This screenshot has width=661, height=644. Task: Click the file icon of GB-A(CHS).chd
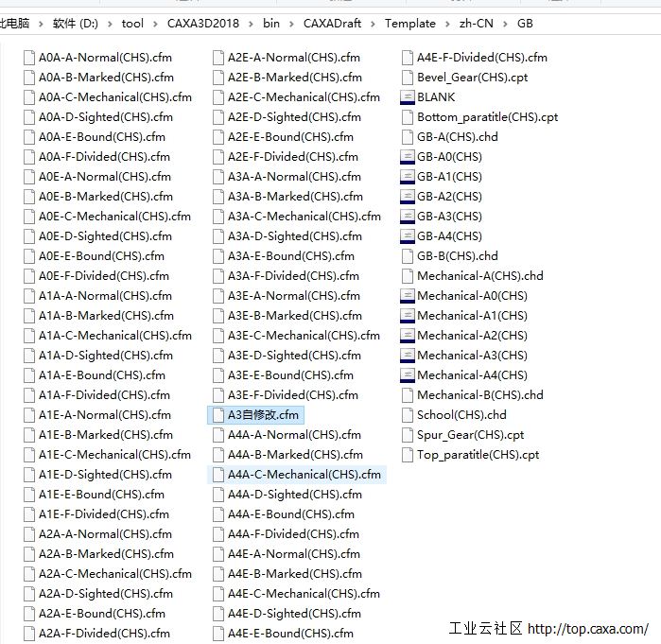pyautogui.click(x=408, y=137)
